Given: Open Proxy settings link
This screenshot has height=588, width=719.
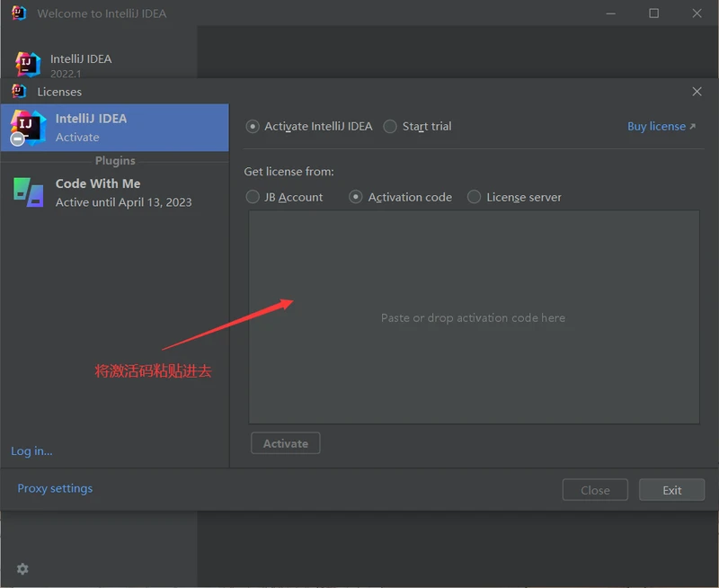Looking at the screenshot, I should pyautogui.click(x=55, y=488).
